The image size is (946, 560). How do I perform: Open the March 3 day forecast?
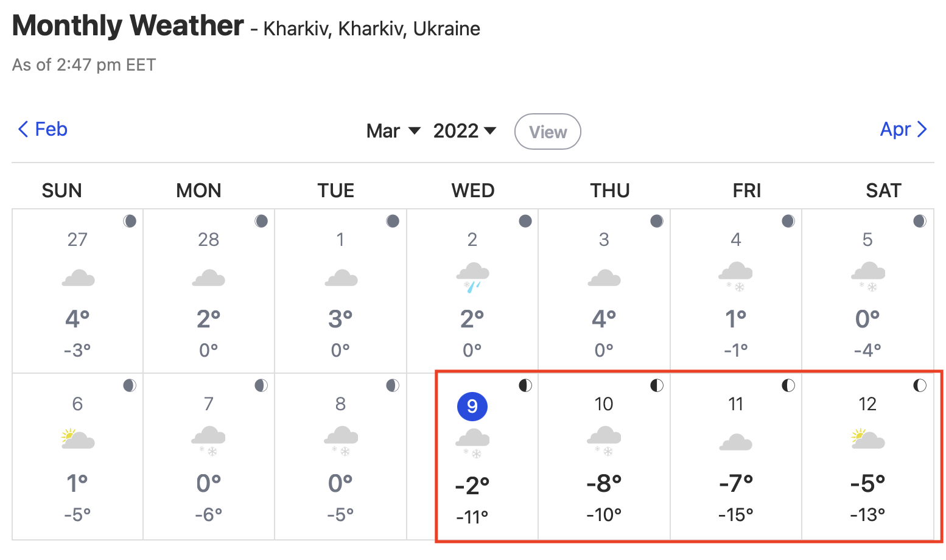click(x=604, y=291)
